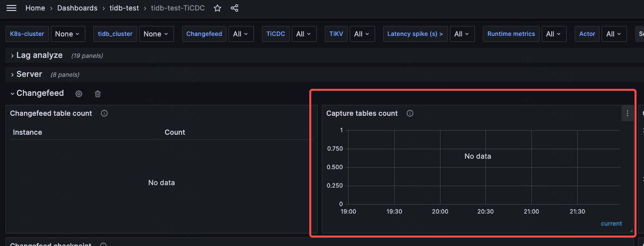The width and height of the screenshot is (644, 246).
Task: Expand the Lag analyze row
Action: click(x=39, y=55)
